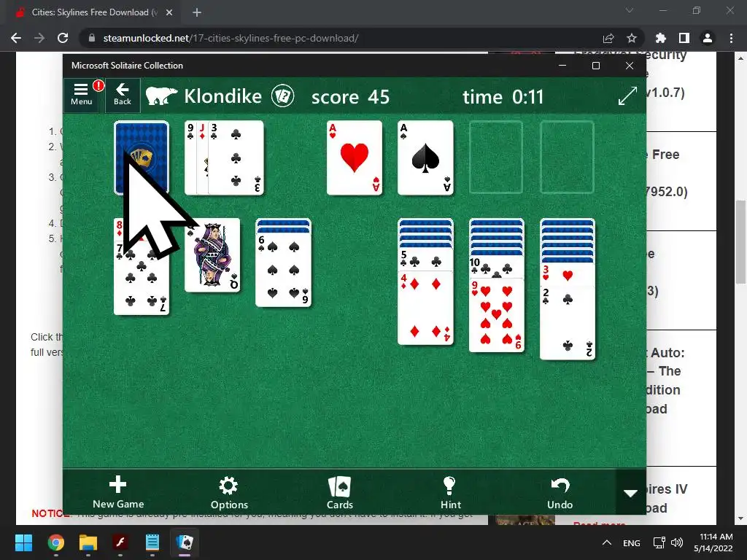Select the Cities: Skylines Free Download tab

[95, 12]
